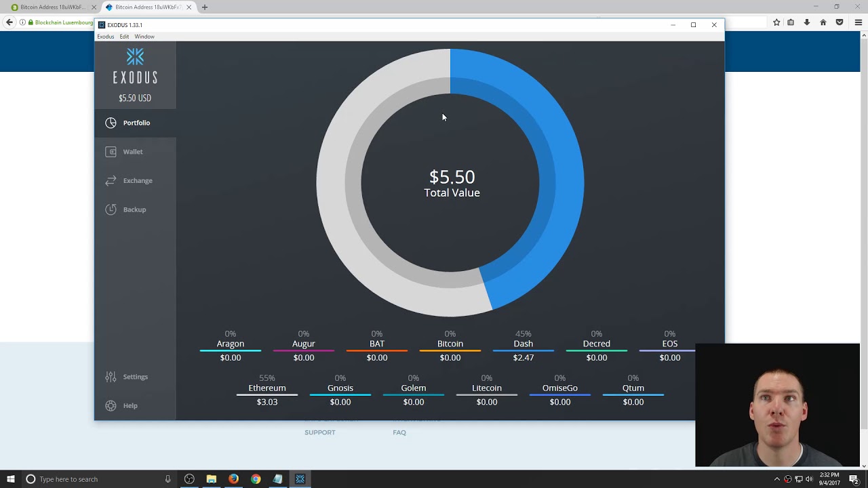Open the Window menu

pyautogui.click(x=144, y=37)
